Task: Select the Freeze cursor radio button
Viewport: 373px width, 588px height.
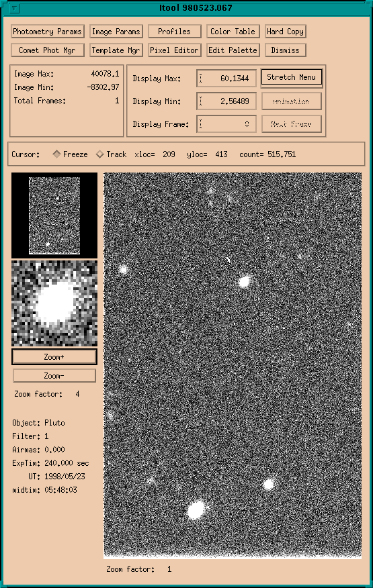Action: 56,154
